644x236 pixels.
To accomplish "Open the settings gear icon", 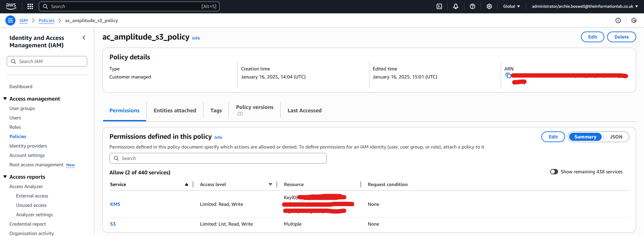I will point(489,6).
